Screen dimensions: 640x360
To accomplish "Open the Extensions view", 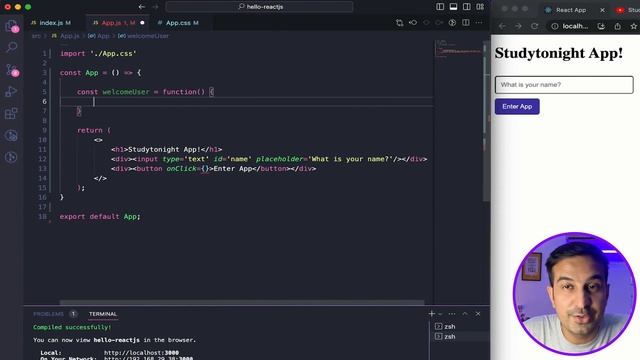I will 11,113.
